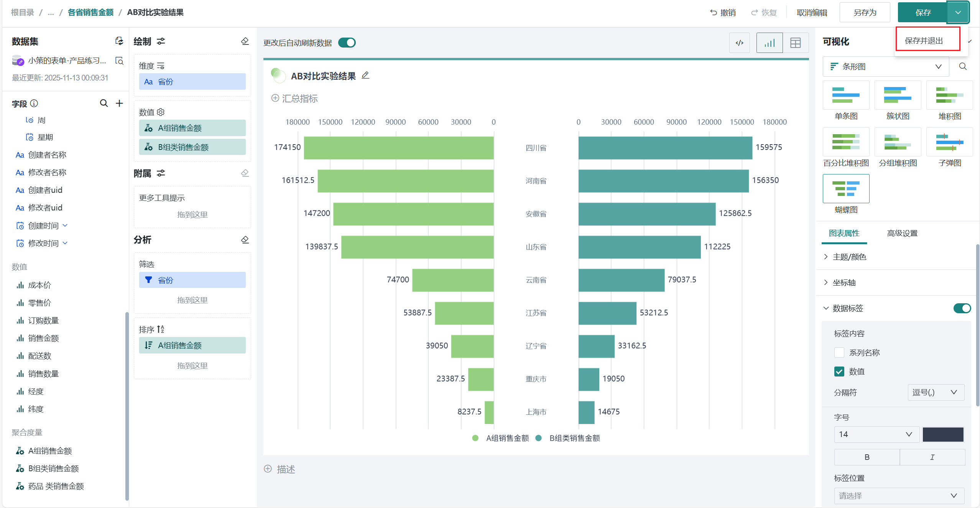The image size is (980, 508).
Task: Click pencil icon to edit chart title
Action: point(365,76)
